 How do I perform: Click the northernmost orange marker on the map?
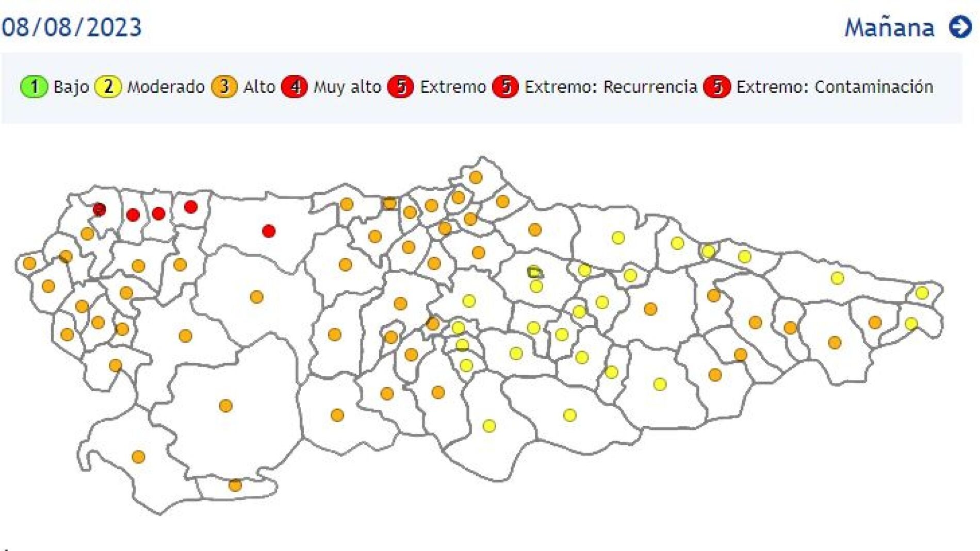click(x=476, y=177)
